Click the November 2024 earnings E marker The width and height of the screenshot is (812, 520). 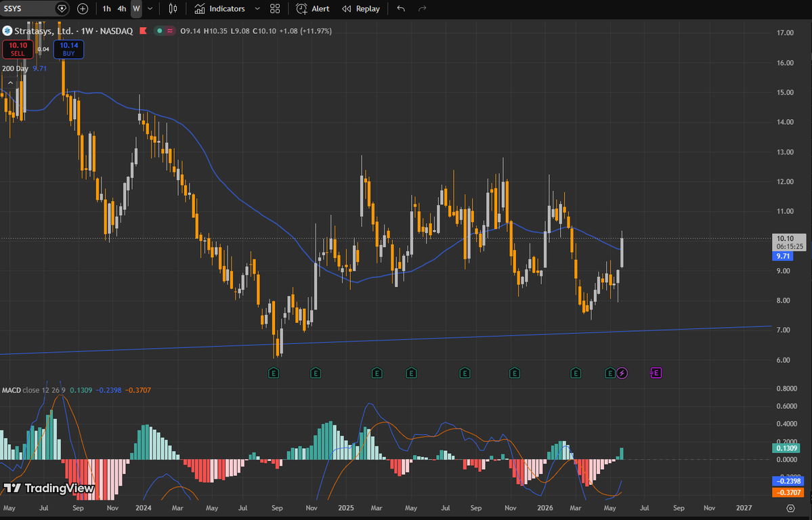click(316, 372)
